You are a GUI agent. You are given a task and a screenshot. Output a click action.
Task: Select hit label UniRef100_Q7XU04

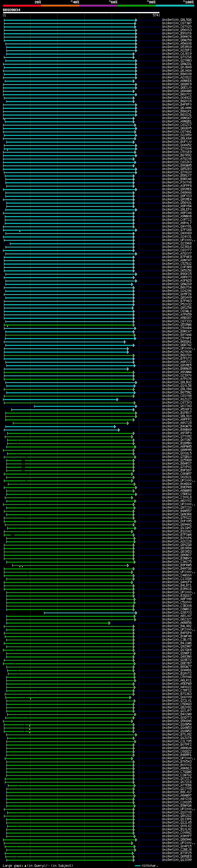(177, 148)
